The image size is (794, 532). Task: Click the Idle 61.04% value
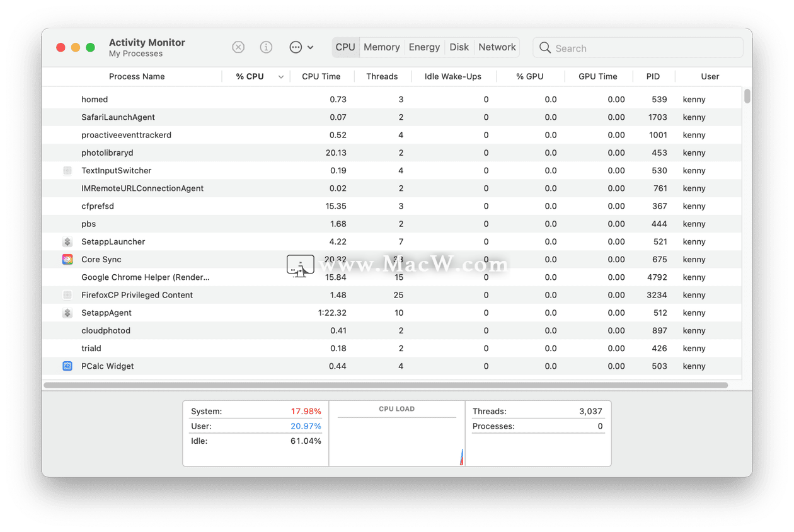coord(306,441)
